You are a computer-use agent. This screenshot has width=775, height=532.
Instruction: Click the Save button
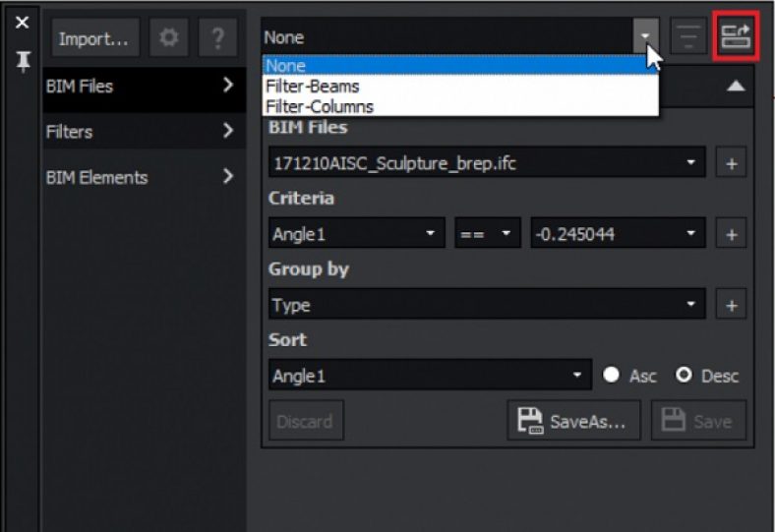pyautogui.click(x=698, y=420)
